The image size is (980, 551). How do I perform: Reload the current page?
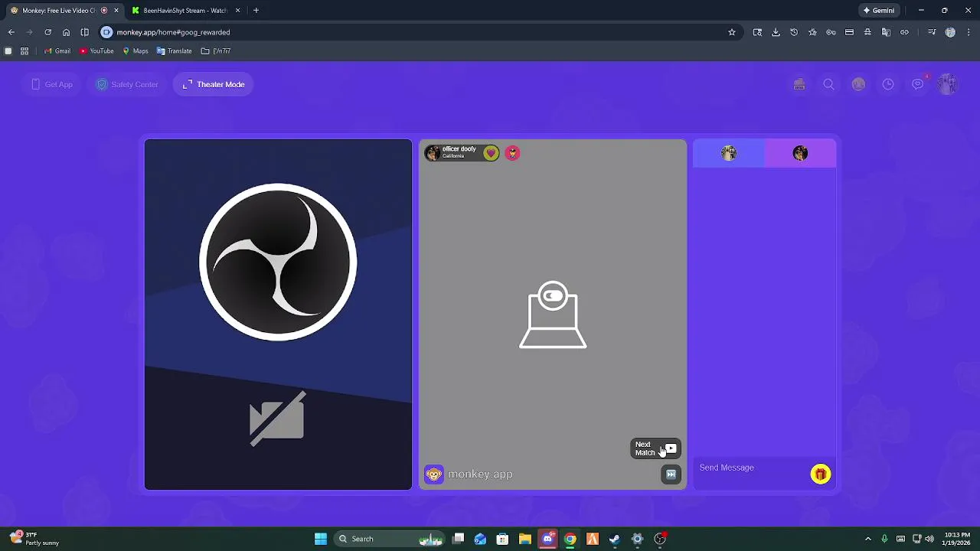47,32
